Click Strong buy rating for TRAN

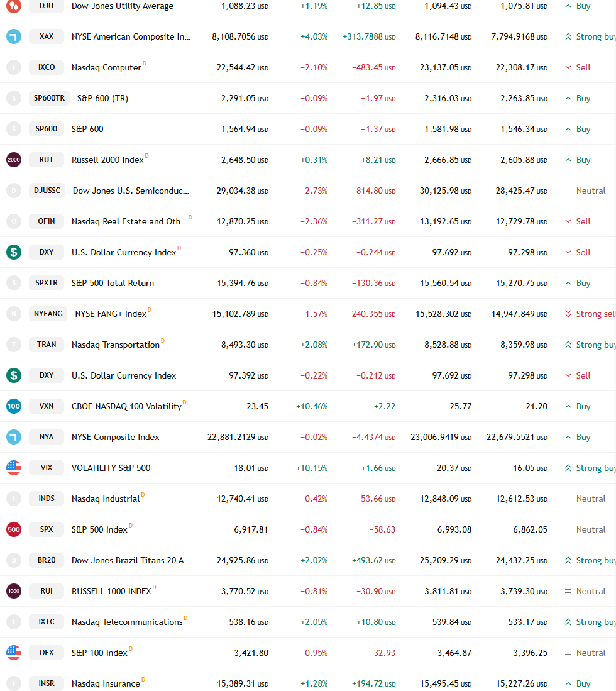(x=590, y=345)
